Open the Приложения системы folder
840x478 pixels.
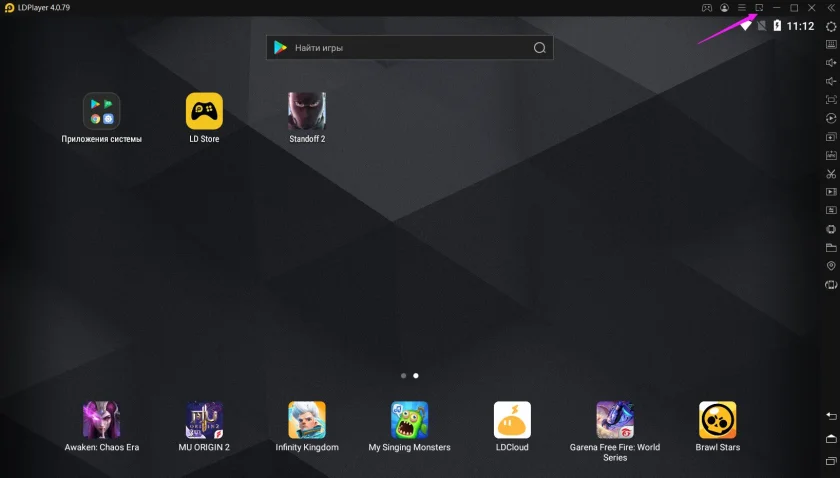pos(102,118)
